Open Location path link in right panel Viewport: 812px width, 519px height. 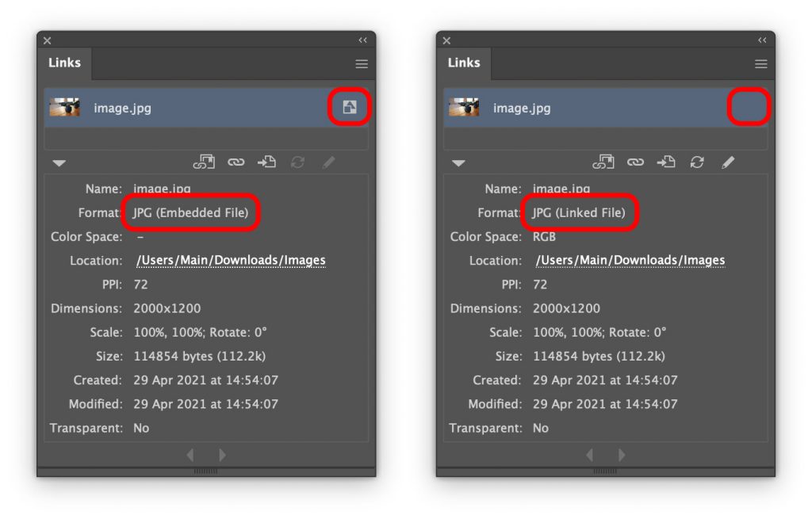point(630,260)
